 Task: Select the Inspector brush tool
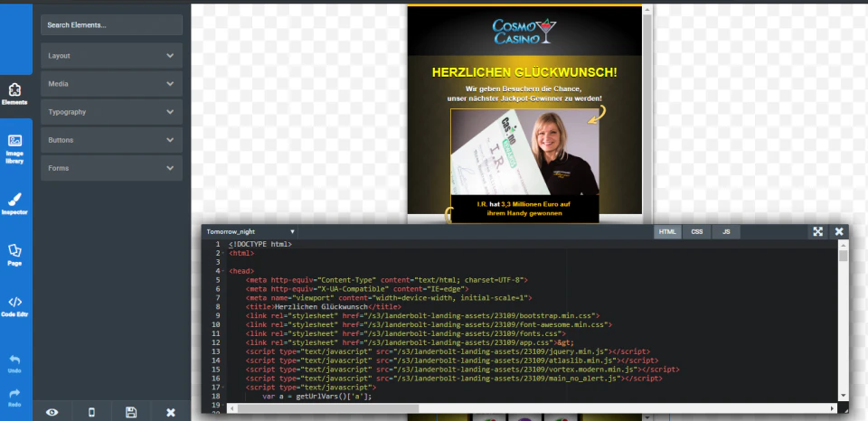[x=15, y=202]
